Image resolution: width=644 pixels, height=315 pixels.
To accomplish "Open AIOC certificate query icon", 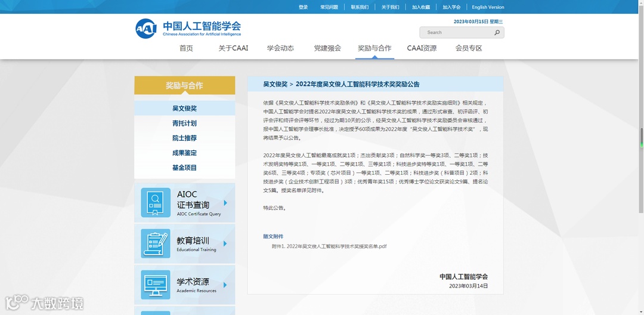I will (156, 202).
